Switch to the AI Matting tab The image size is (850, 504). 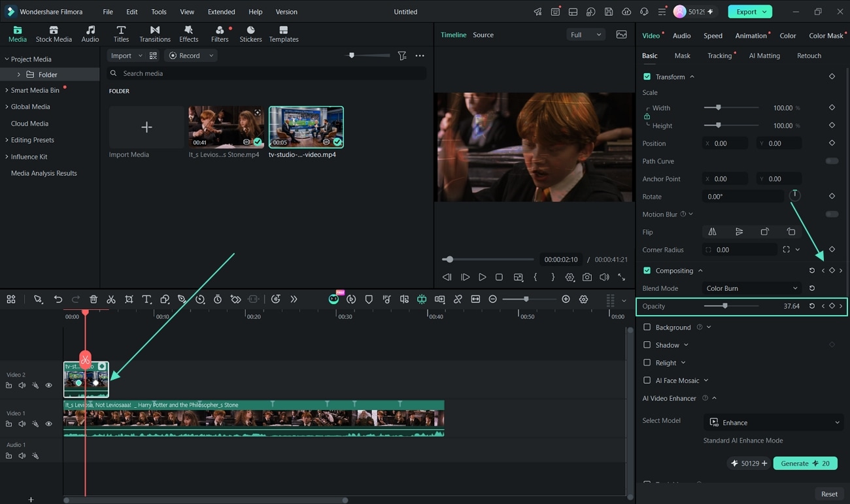(764, 56)
